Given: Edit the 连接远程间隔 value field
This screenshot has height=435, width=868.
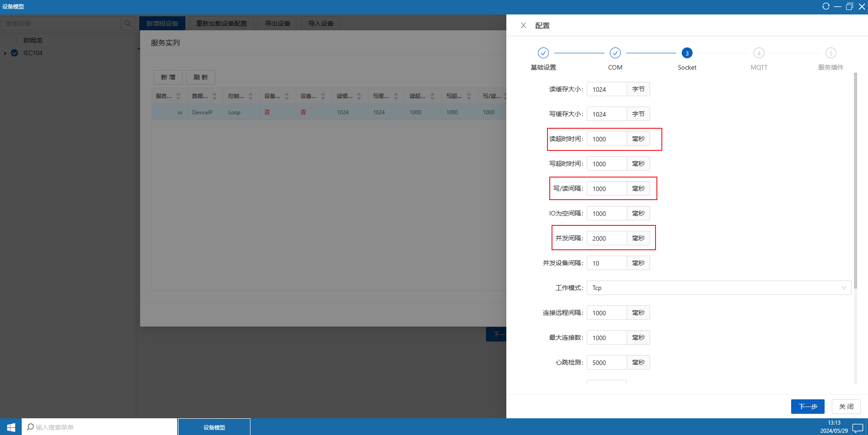Looking at the screenshot, I should click(607, 313).
